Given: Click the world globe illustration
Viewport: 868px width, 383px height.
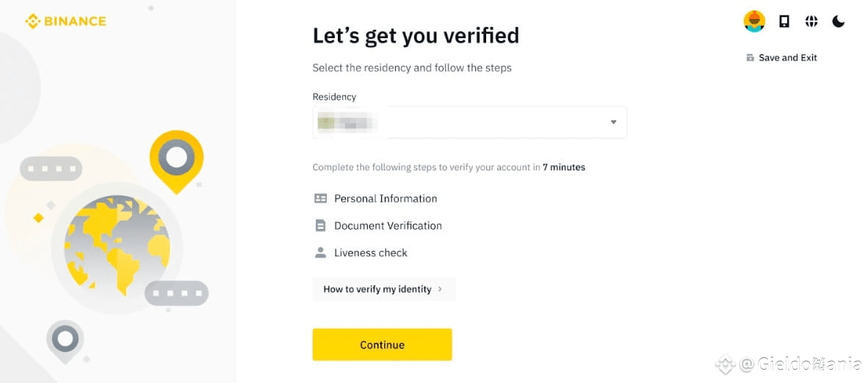Looking at the screenshot, I should coord(117,245).
